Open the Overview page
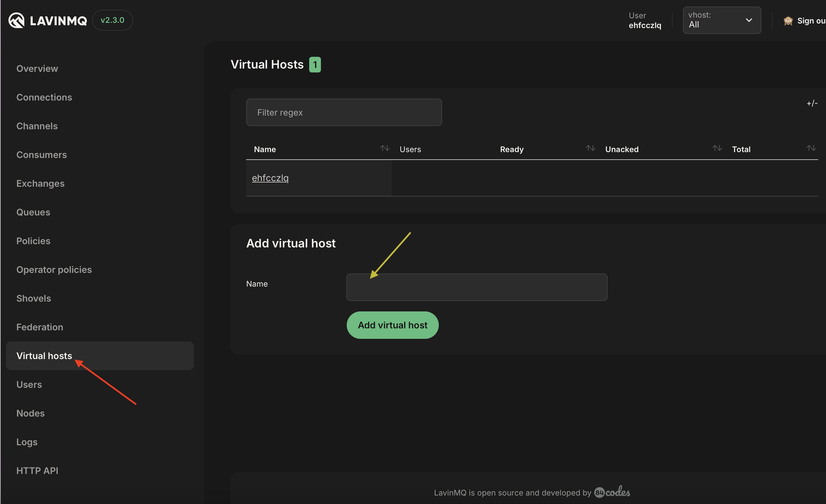 pos(37,68)
